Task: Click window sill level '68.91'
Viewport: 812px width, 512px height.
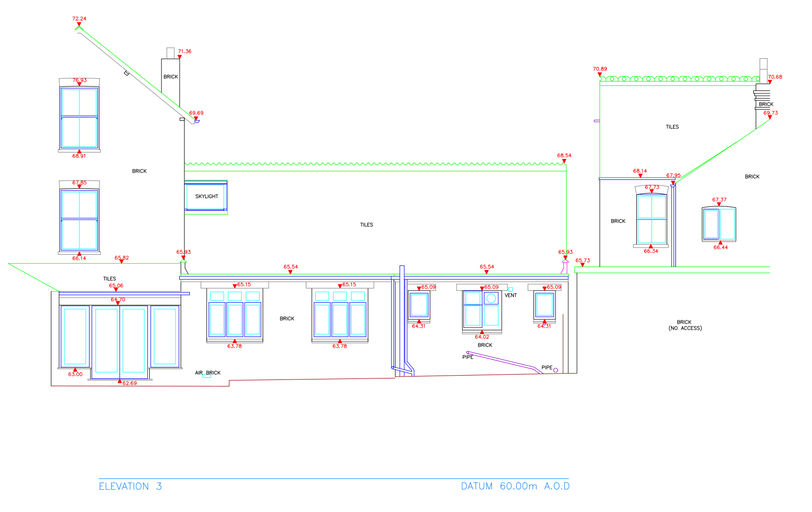Action: [79, 156]
